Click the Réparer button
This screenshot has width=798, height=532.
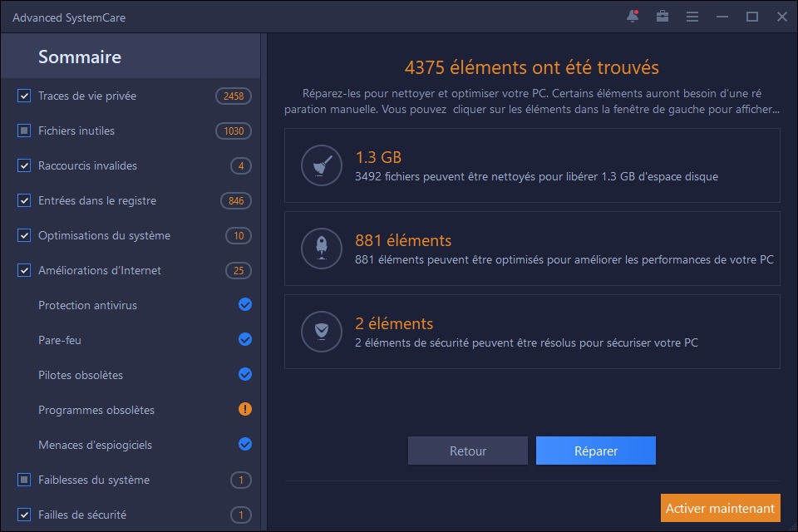(595, 451)
